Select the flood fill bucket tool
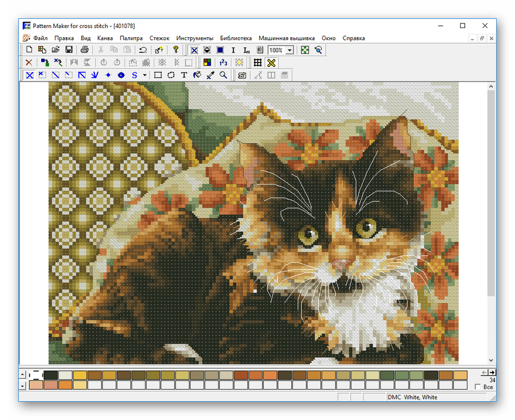The width and height of the screenshot is (515, 420). [x=197, y=75]
